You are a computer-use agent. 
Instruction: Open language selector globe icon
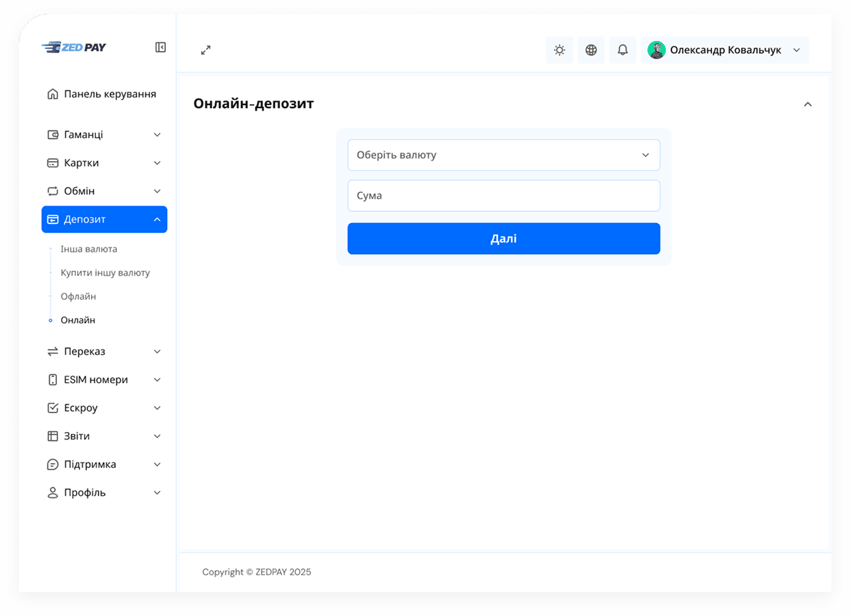point(591,50)
